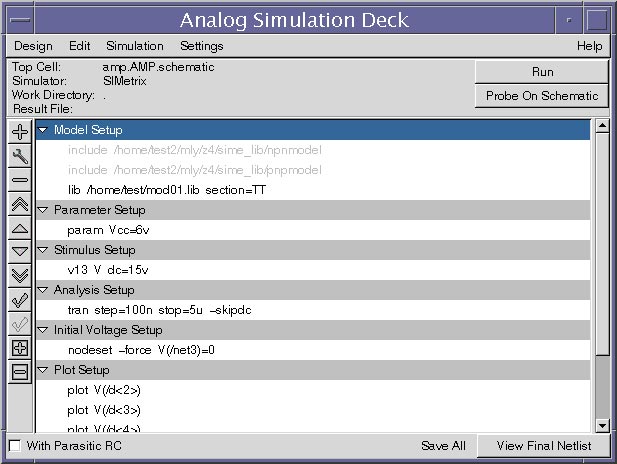Image resolution: width=617 pixels, height=464 pixels.
Task: Click the single down-arrow move-down icon
Action: click(20, 252)
